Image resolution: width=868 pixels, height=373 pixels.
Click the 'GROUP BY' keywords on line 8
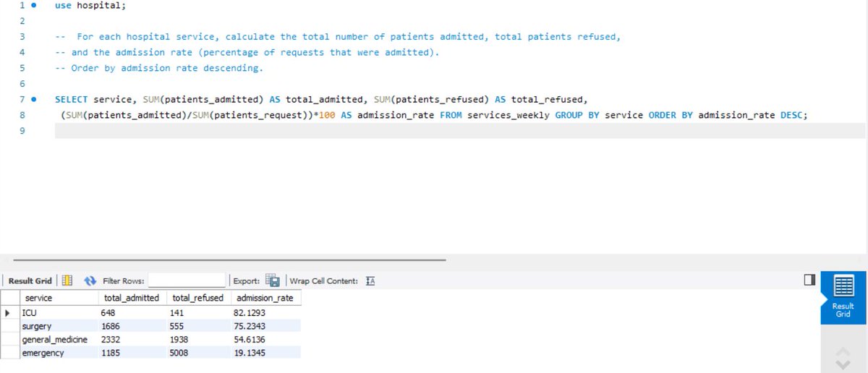577,115
